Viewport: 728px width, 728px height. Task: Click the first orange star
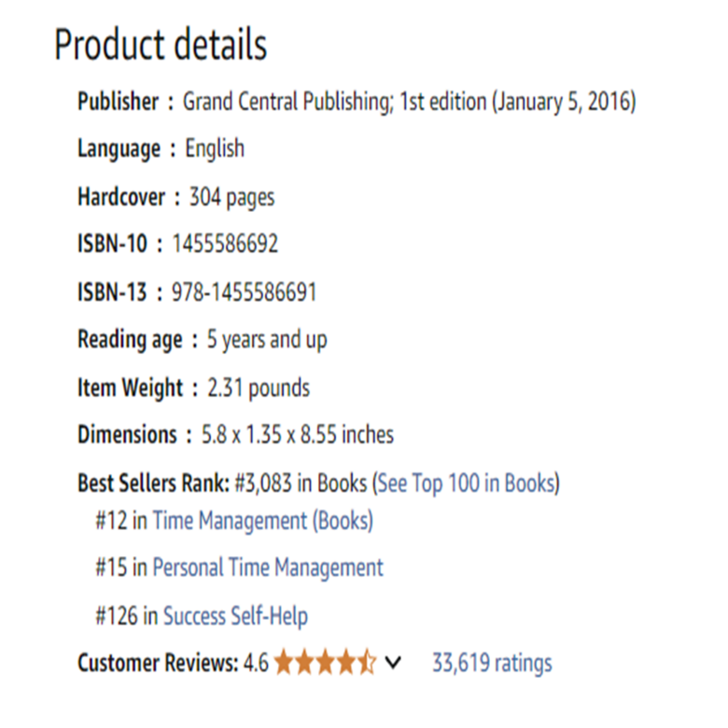pyautogui.click(x=284, y=664)
